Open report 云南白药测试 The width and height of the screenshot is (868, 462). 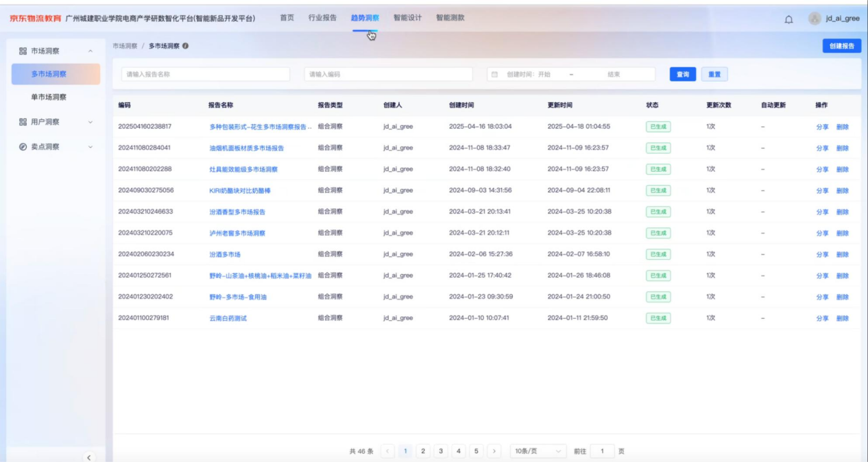(228, 318)
